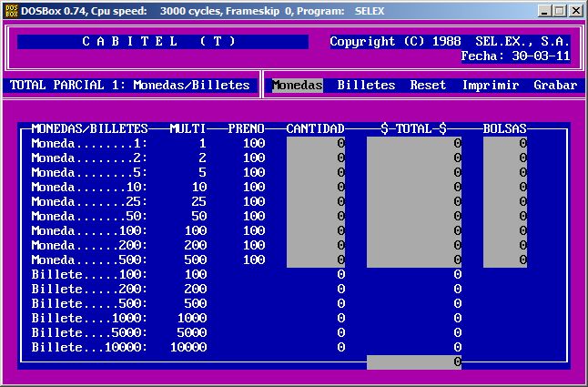This screenshot has height=387, width=588.
Task: Click the Cantidad field for Moneda 10
Action: point(316,187)
